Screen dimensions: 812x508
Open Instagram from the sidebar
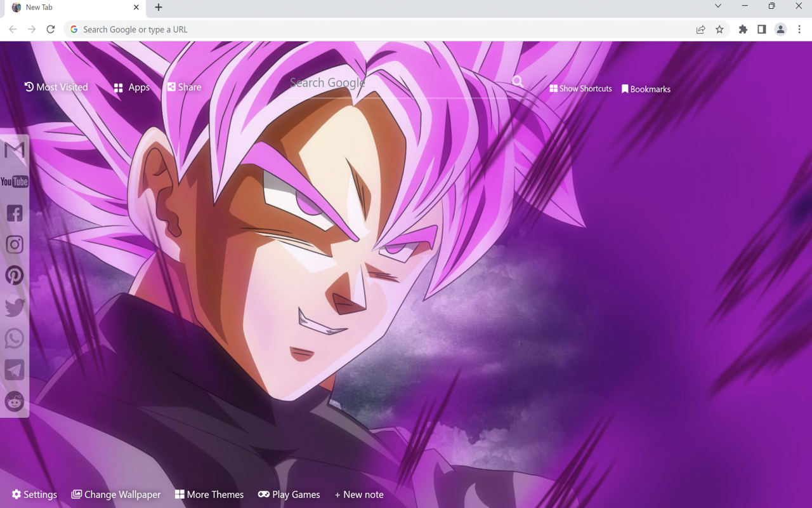[x=15, y=244]
